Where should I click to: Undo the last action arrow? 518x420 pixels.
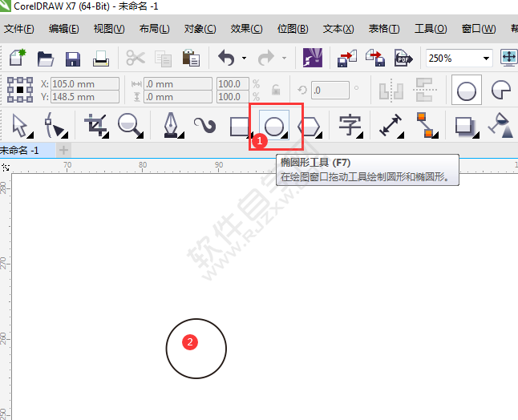click(x=227, y=59)
